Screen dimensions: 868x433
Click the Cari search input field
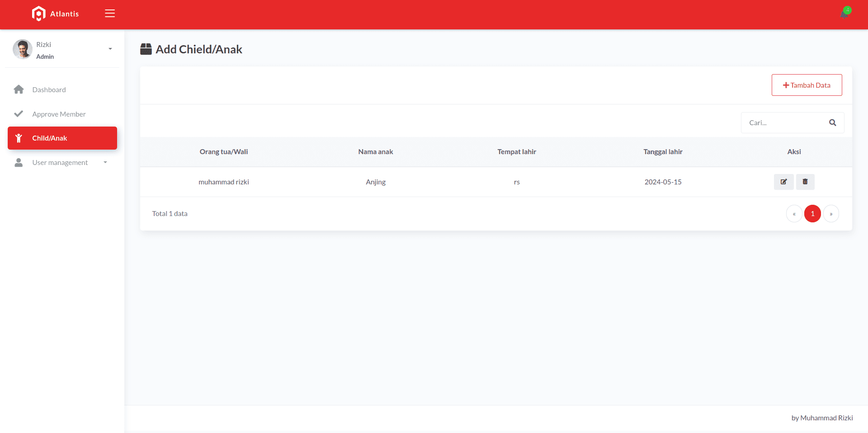(784, 122)
